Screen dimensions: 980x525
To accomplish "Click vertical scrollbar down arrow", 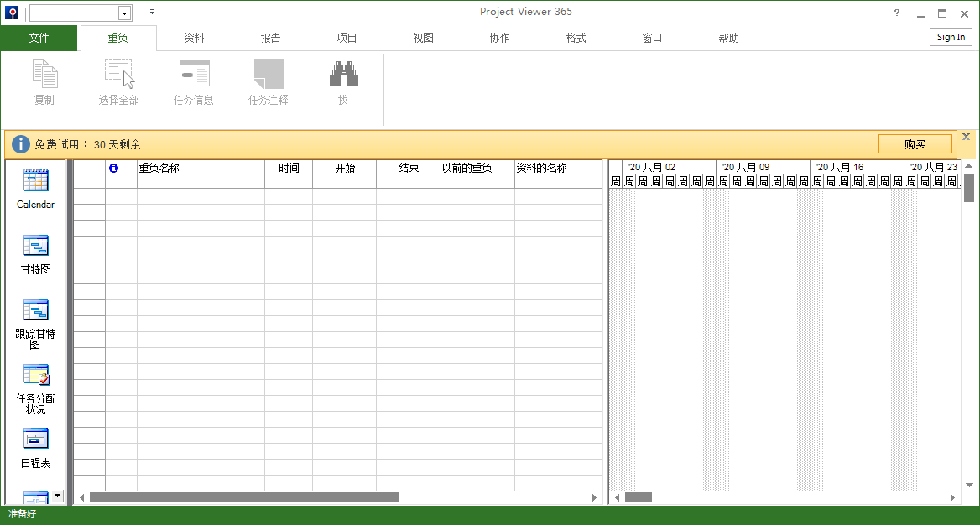I will pos(969,485).
